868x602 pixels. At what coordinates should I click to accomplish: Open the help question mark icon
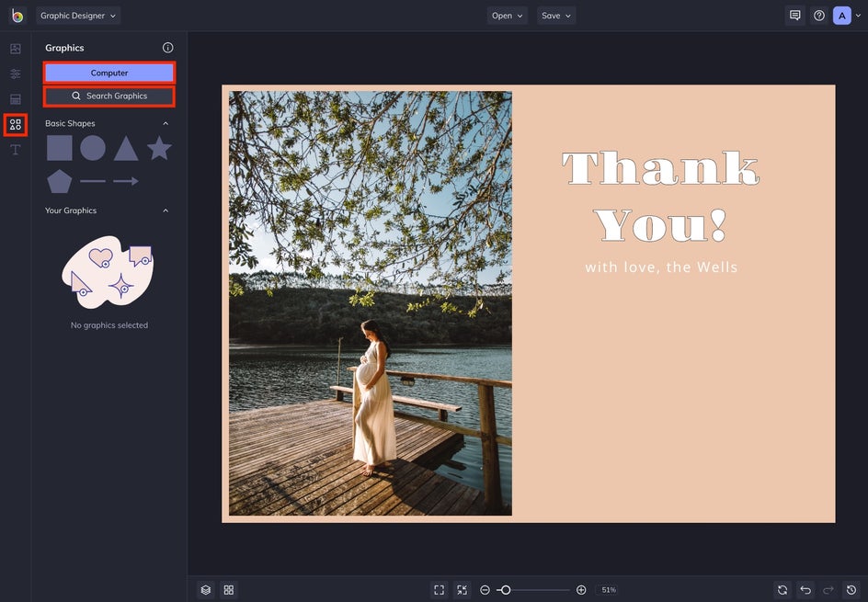point(819,16)
